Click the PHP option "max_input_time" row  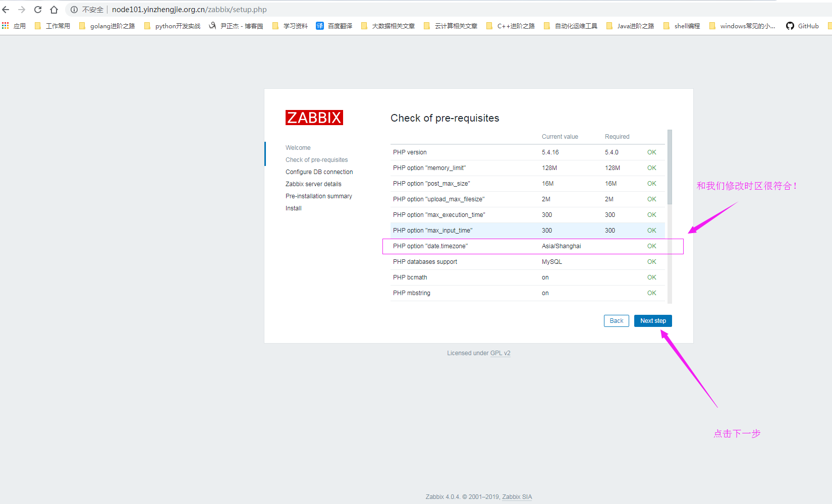coord(527,231)
